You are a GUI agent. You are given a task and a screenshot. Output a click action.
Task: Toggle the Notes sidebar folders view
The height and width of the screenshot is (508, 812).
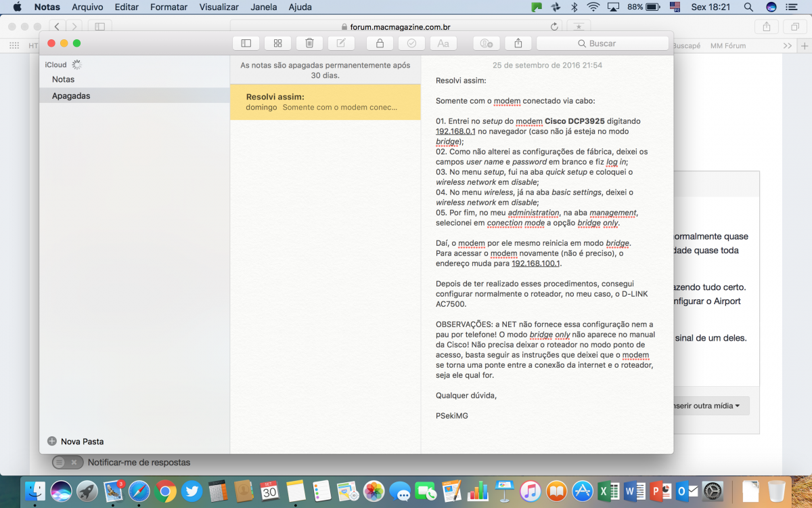246,43
